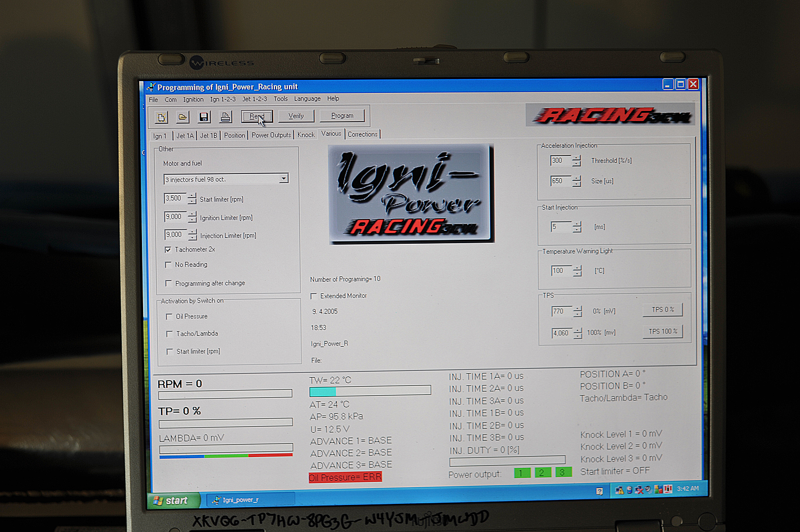
Task: Decrease the Acceleration Injection Threshold spinner
Action: [576, 164]
